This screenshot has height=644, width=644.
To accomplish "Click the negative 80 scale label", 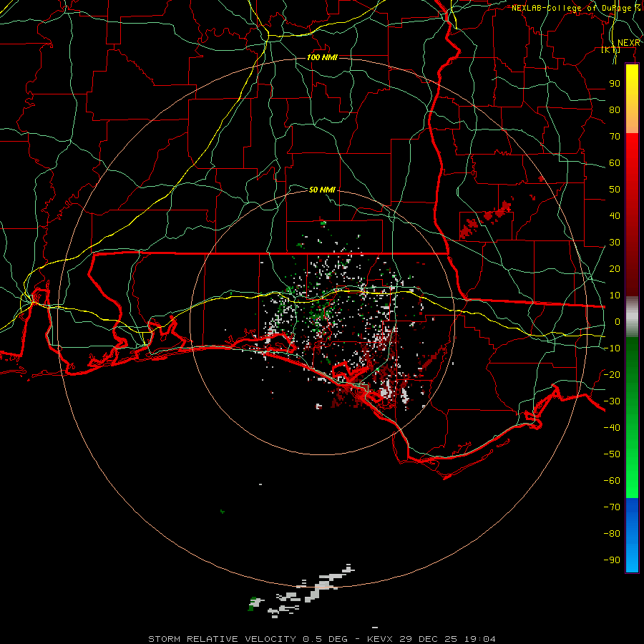I will [612, 534].
